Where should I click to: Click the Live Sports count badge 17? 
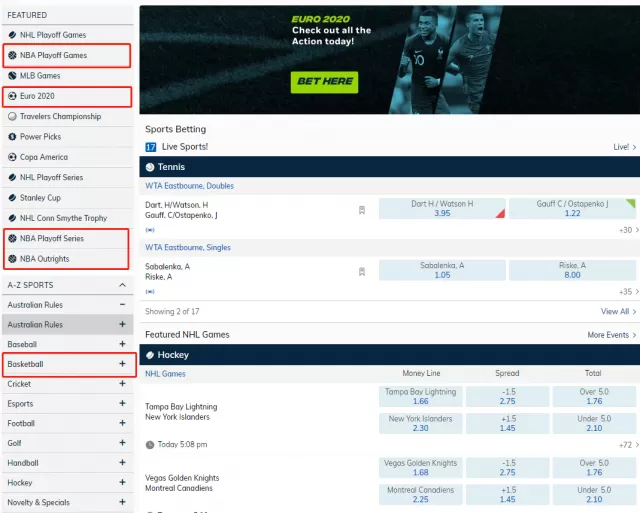click(x=151, y=147)
